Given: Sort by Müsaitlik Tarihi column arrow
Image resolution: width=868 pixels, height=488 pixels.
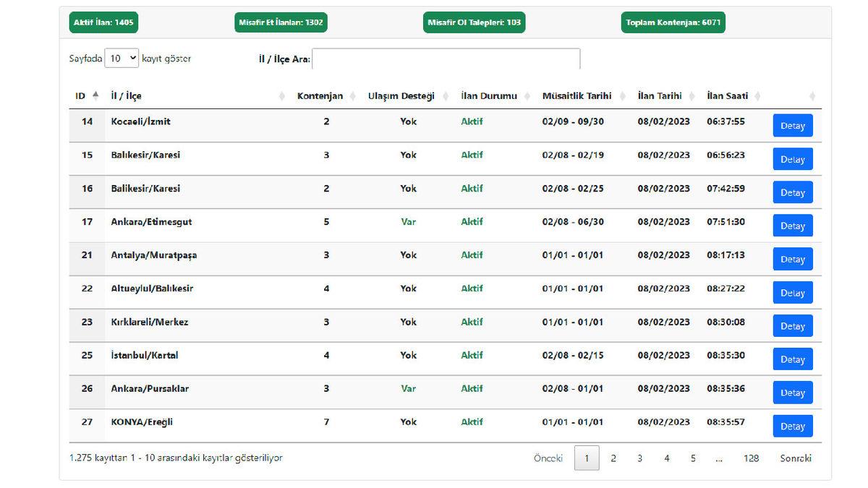Looking at the screenshot, I should click(x=624, y=95).
